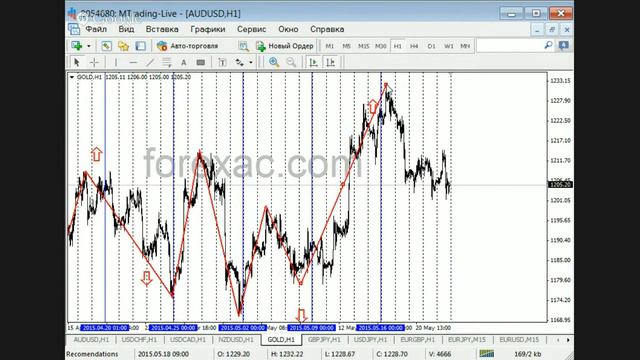Switch chart to M30 timeframe
Image resolution: width=640 pixels, height=360 pixels.
[380, 46]
